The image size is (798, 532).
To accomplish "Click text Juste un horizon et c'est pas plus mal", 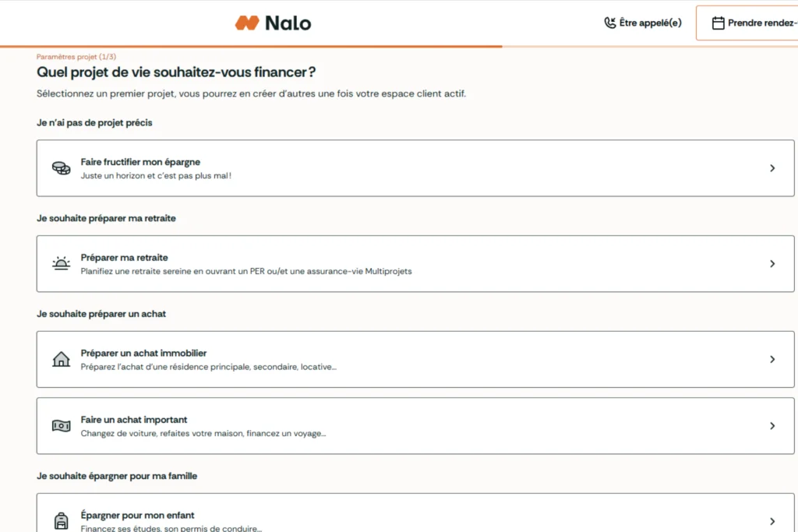I will pyautogui.click(x=156, y=175).
